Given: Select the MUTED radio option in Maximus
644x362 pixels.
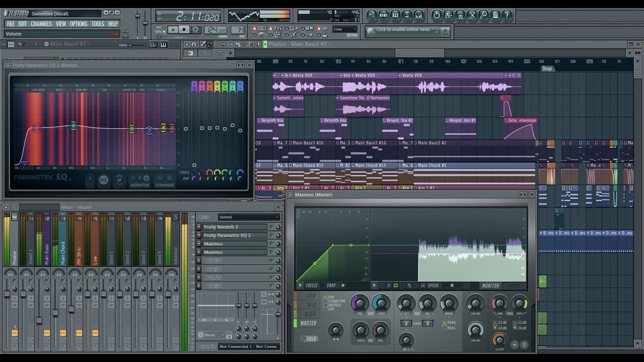Looking at the screenshot, I should tap(332, 305).
